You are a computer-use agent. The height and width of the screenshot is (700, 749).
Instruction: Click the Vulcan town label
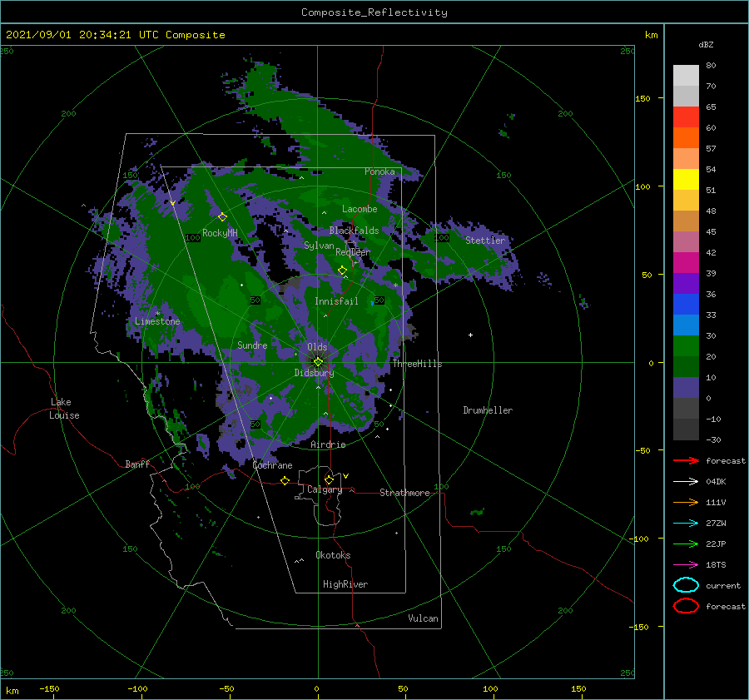click(423, 618)
